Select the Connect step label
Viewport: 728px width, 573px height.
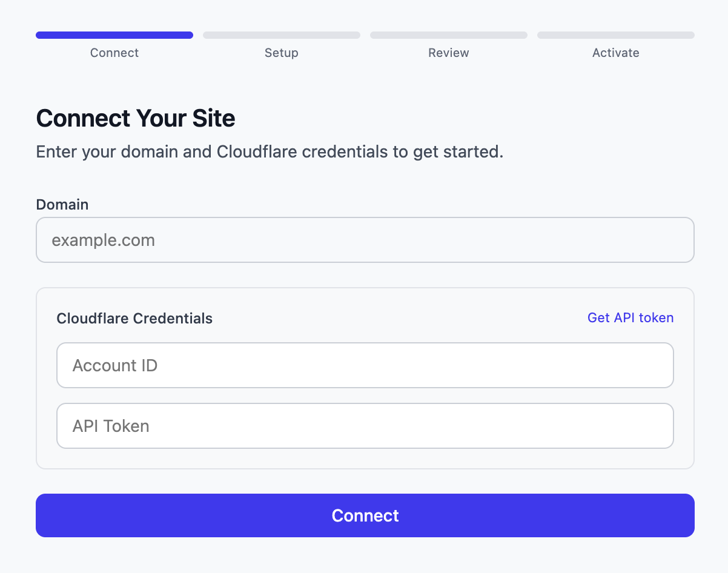tap(114, 53)
